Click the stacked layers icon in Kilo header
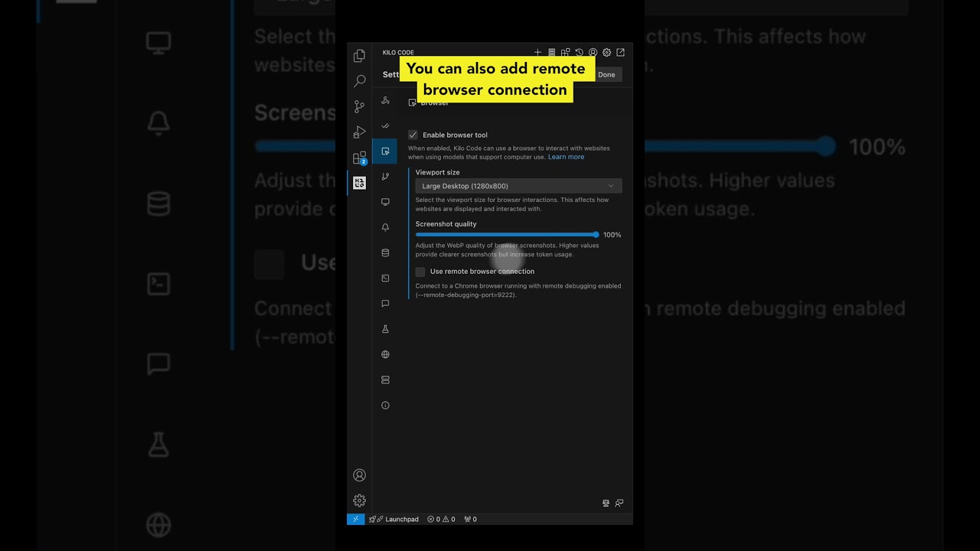Viewport: 980px width, 551px height. coord(551,53)
